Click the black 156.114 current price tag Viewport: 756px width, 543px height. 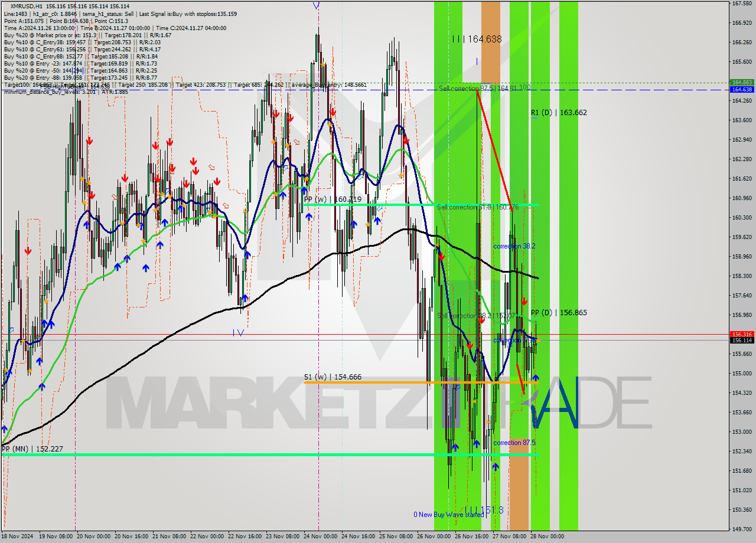(741, 340)
